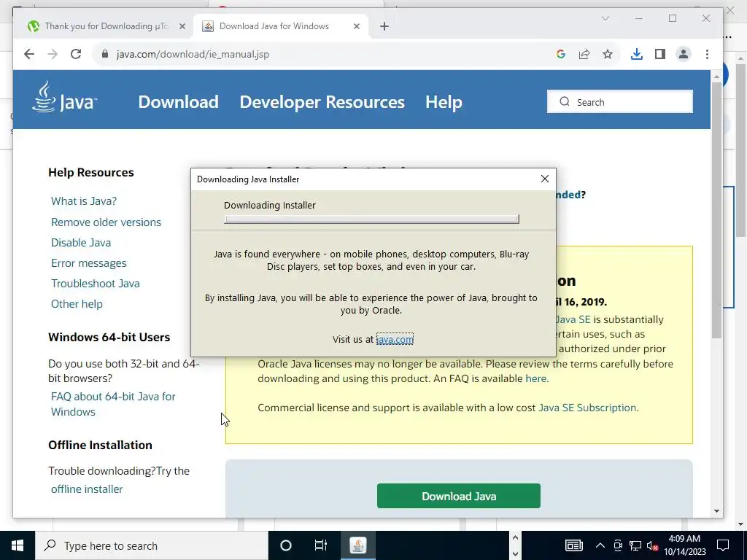Click the Chrome tab search chevron
Screen dimensions: 747x560
point(605,18)
